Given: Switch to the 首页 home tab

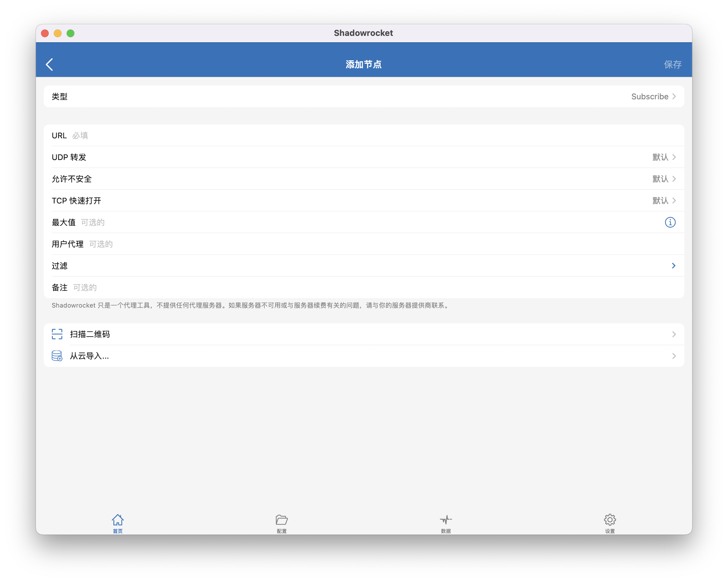Looking at the screenshot, I should (x=118, y=524).
